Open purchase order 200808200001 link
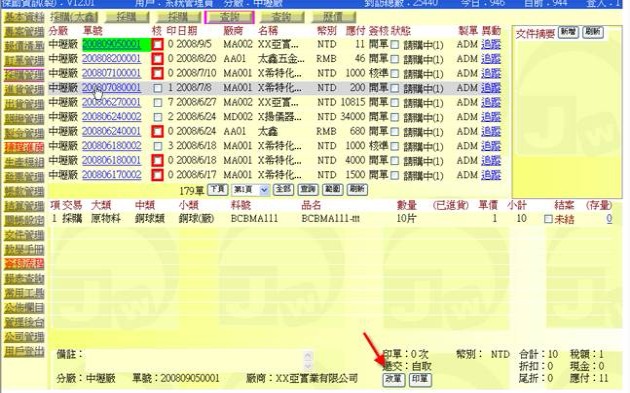Viewport: 630px width, 393px height. click(112, 59)
